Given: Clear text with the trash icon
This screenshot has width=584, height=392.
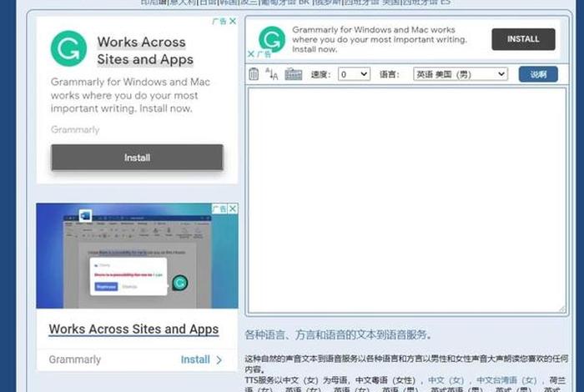Looking at the screenshot, I should [x=254, y=74].
